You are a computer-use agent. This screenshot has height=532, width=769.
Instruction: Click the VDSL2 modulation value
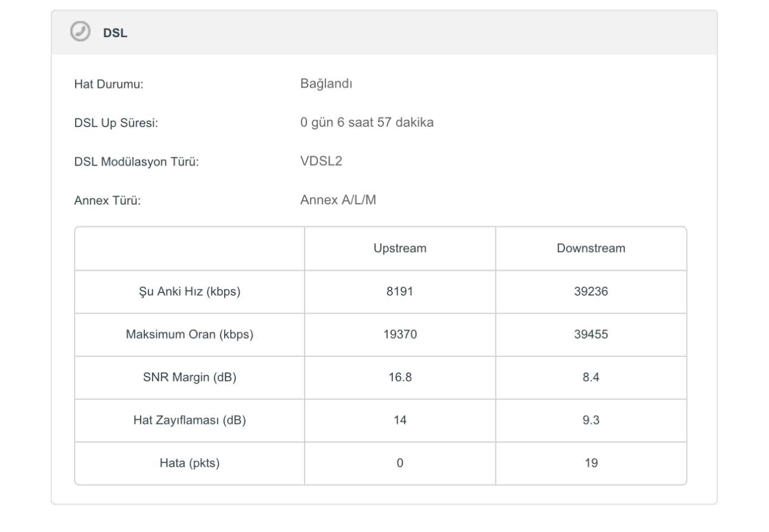click(321, 161)
